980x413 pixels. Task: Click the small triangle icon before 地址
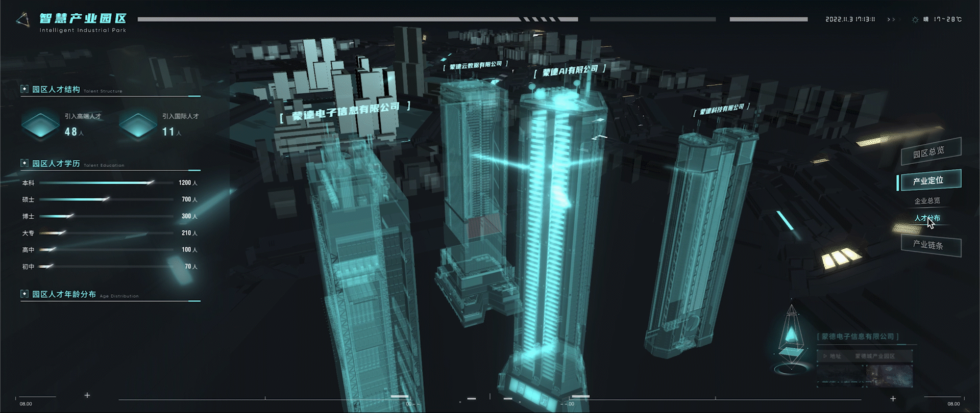click(x=825, y=356)
